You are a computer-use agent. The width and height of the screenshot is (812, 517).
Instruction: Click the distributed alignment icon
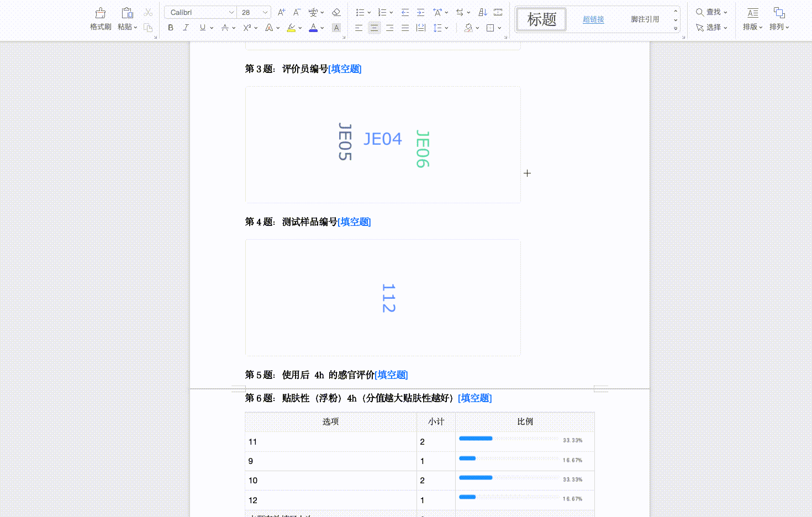coord(421,28)
